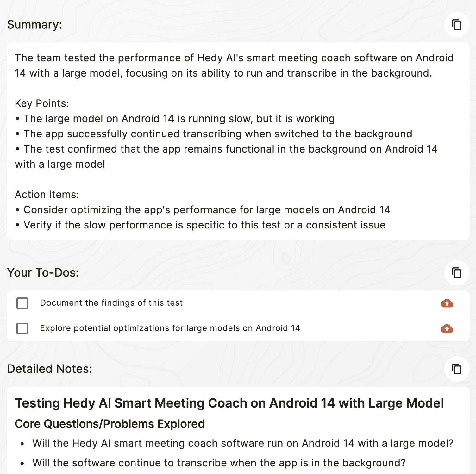Tick the 'Explore potential optimizations' checkbox
Screen dimensions: 476x474
pos(22,328)
